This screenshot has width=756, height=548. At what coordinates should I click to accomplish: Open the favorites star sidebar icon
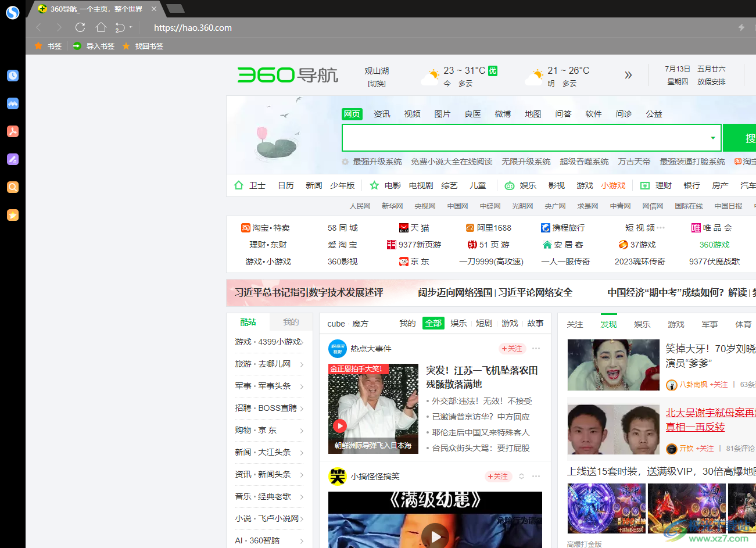(13, 215)
